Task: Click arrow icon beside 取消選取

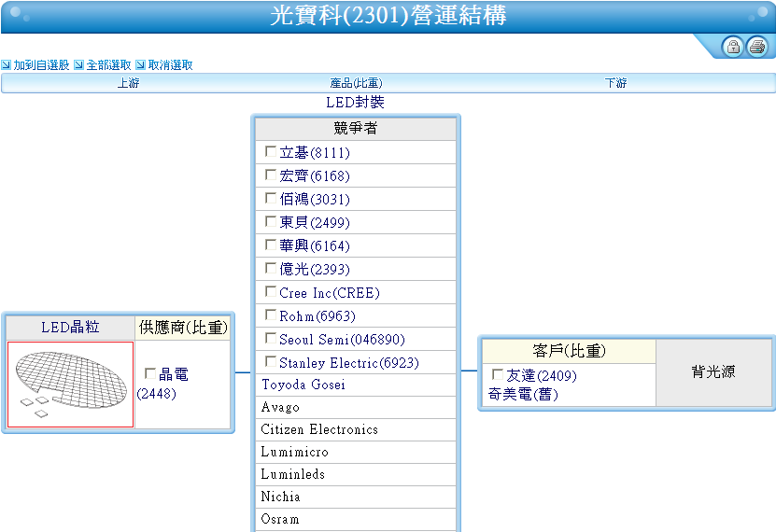Action: coord(141,64)
